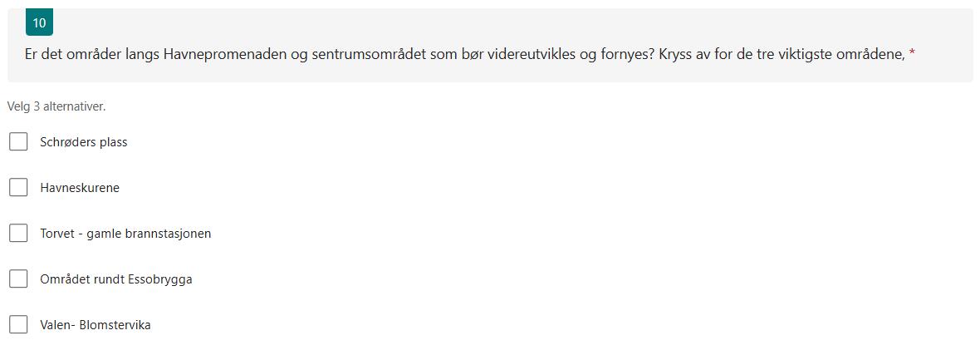Viewport: 980px width, 350px height.
Task: Click the word "Essobrygga" in the fourth option
Action: tap(161, 279)
